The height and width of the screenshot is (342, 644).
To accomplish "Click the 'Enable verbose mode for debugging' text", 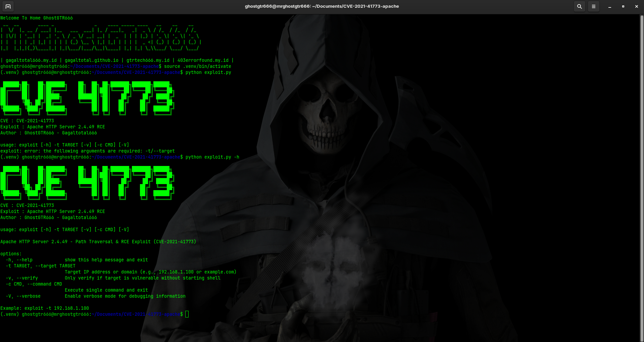I will click(125, 296).
